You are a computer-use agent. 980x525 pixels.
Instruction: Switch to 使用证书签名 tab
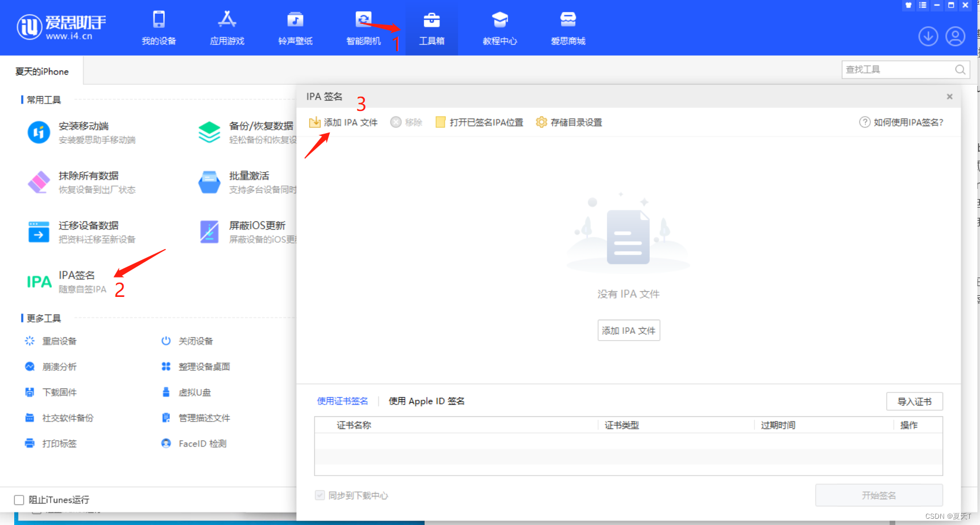tap(342, 401)
